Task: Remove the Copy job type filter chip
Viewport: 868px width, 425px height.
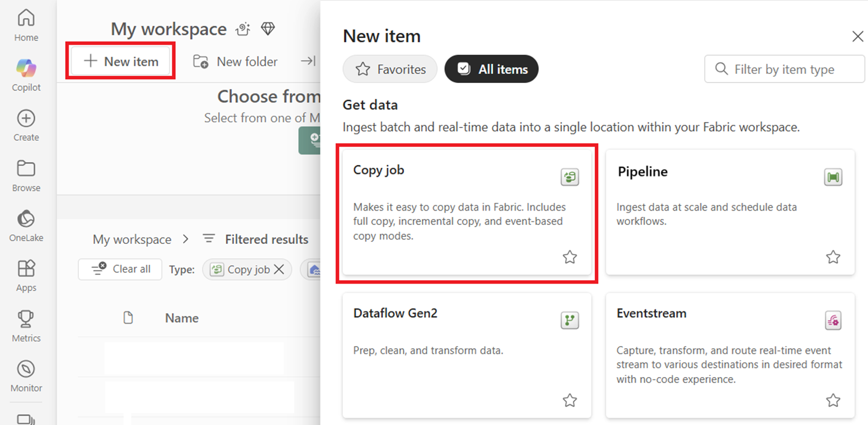Action: [279, 269]
